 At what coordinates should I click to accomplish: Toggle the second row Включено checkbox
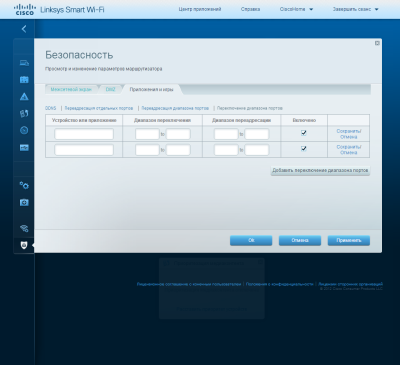coord(304,148)
